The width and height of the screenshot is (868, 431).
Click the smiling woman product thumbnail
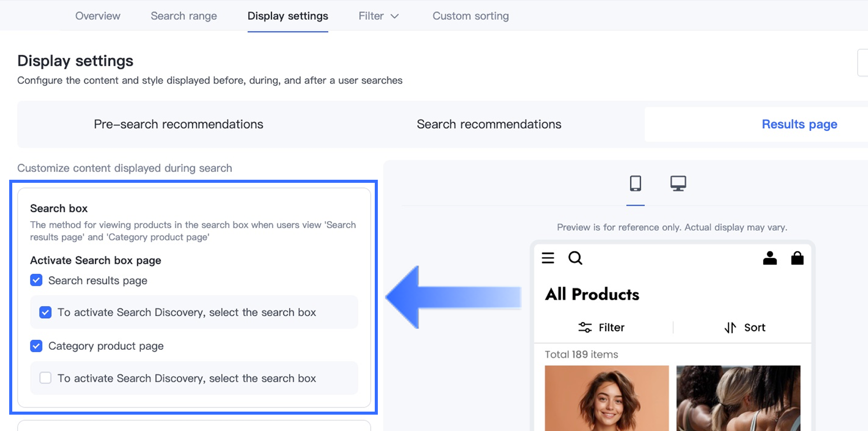[607, 398]
